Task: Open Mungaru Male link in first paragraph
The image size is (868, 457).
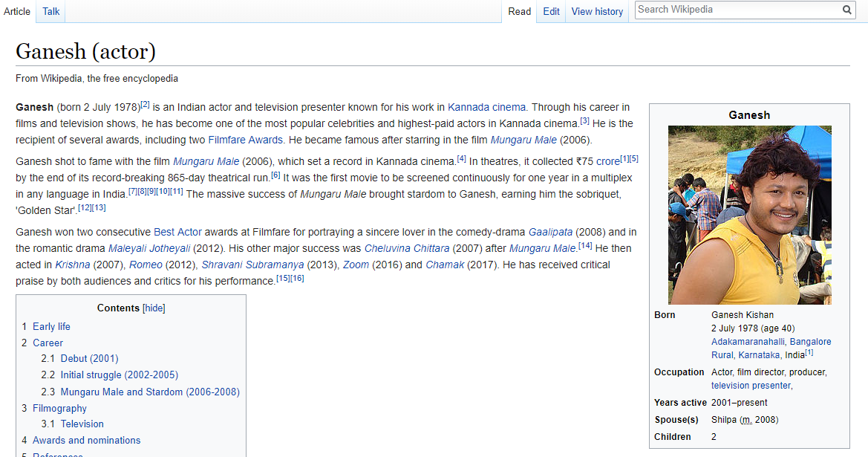Action: 523,140
